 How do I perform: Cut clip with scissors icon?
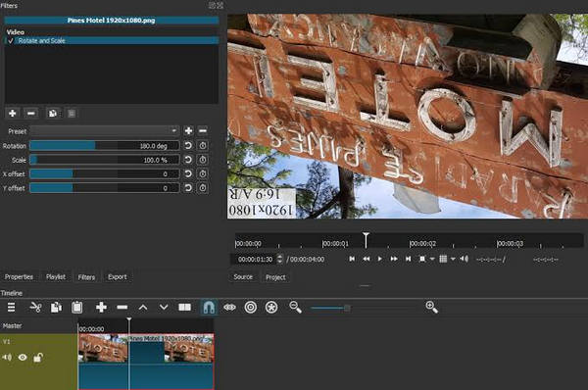tap(35, 307)
